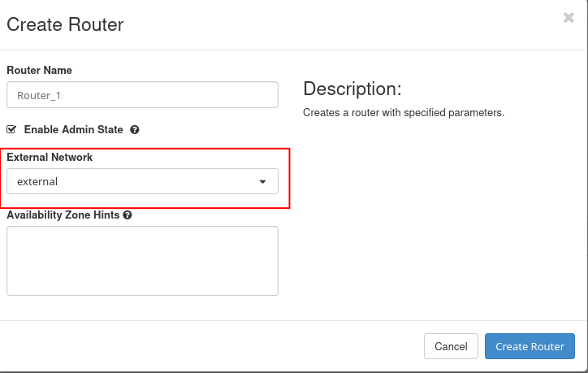Click the Description heading

pyautogui.click(x=352, y=89)
